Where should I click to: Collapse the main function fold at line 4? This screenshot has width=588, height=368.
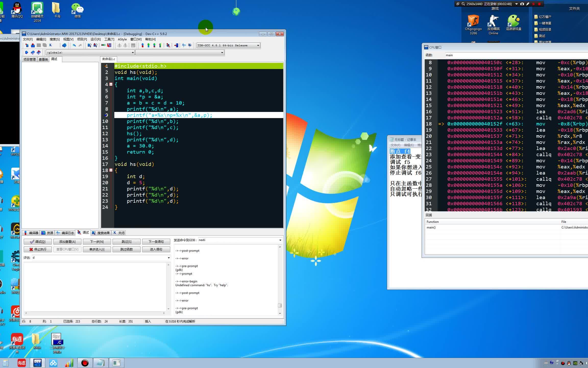tap(111, 84)
